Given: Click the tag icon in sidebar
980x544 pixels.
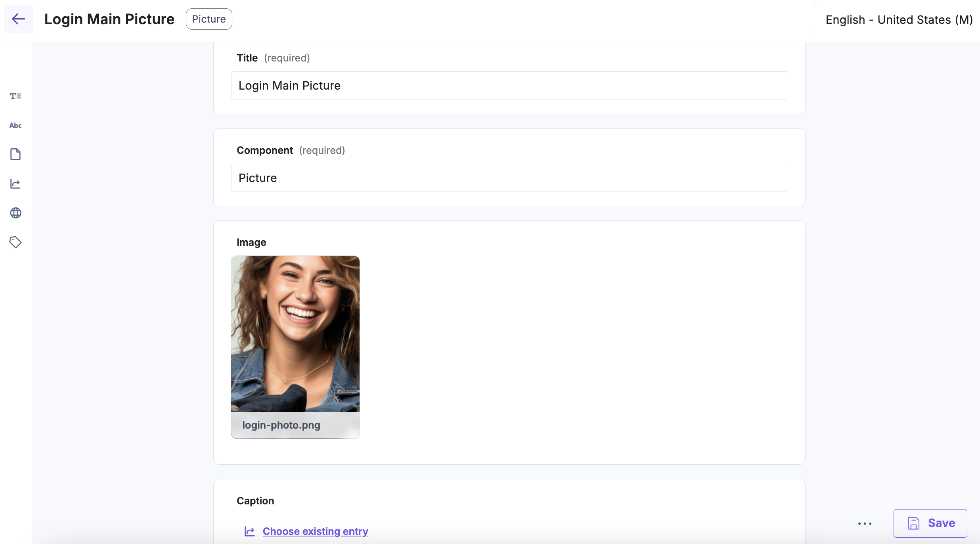Looking at the screenshot, I should coord(15,242).
